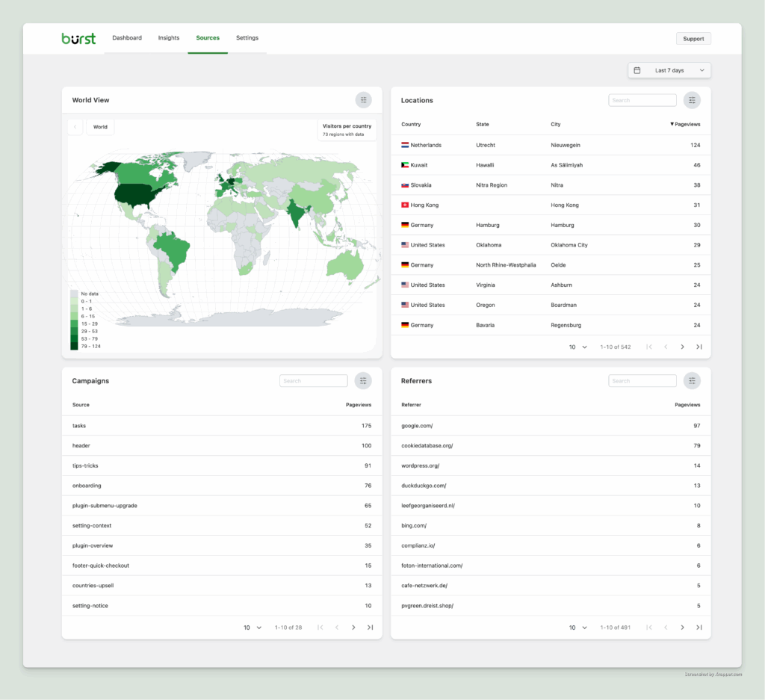Click the Support button

tap(693, 38)
